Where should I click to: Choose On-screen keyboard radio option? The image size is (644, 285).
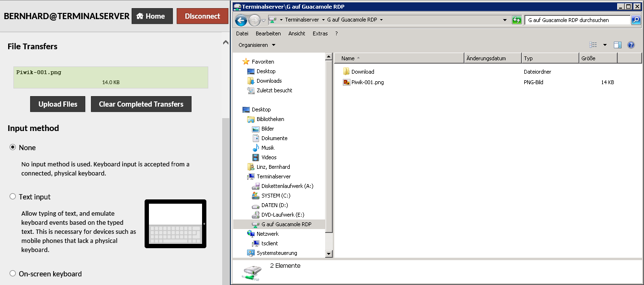click(x=13, y=274)
